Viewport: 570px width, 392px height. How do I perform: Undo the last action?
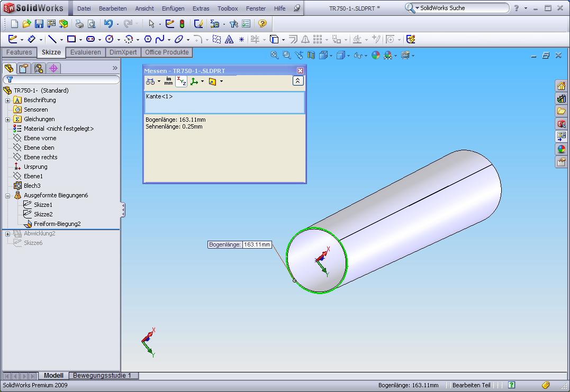(108, 24)
